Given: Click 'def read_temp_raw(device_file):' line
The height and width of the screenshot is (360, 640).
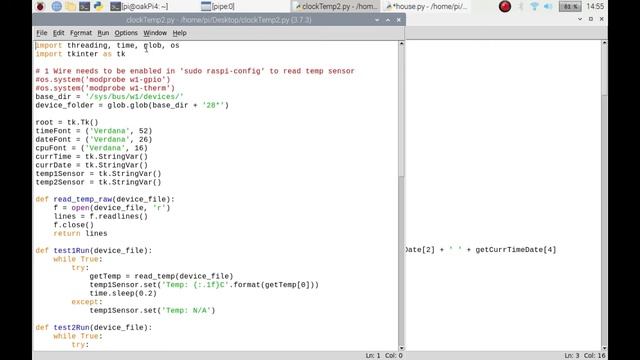Looking at the screenshot, I should click(105, 199).
